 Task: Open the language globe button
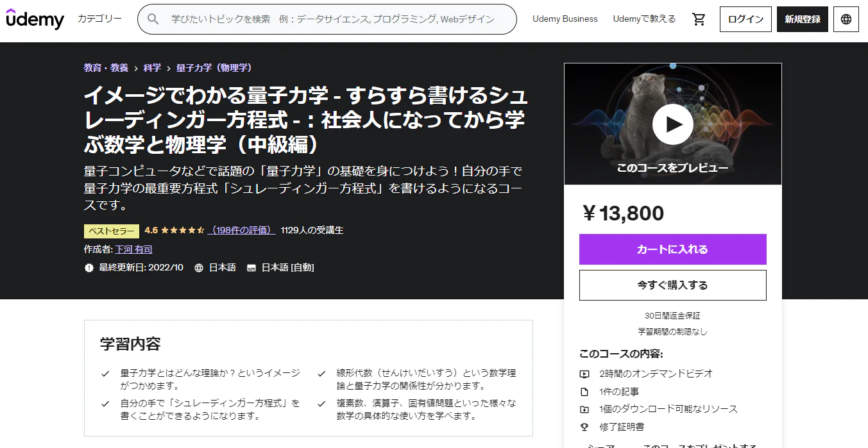point(846,19)
